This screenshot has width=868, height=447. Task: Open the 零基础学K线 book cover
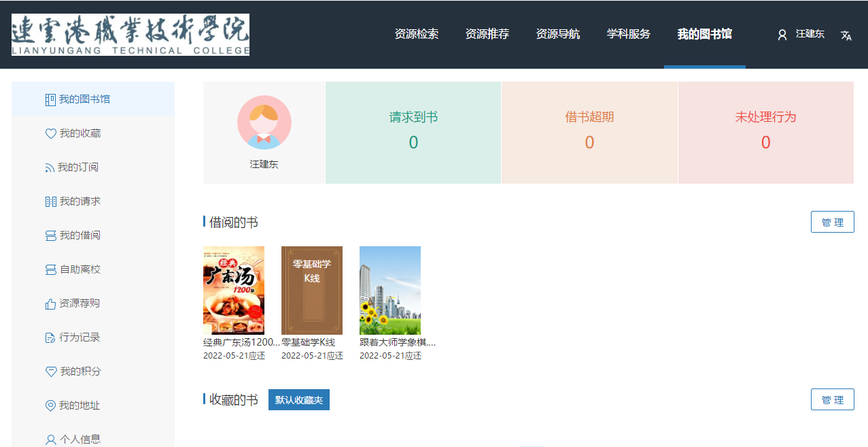[312, 291]
